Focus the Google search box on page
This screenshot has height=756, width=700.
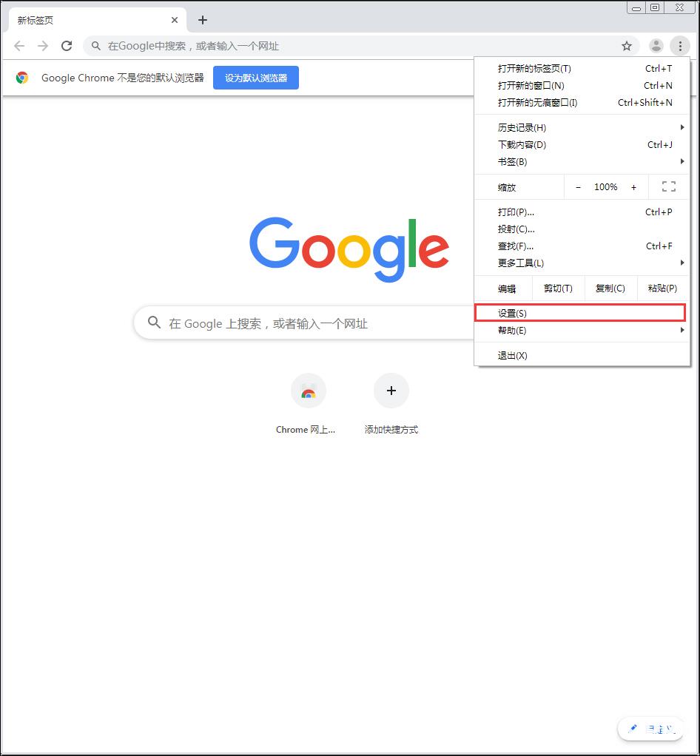point(304,323)
